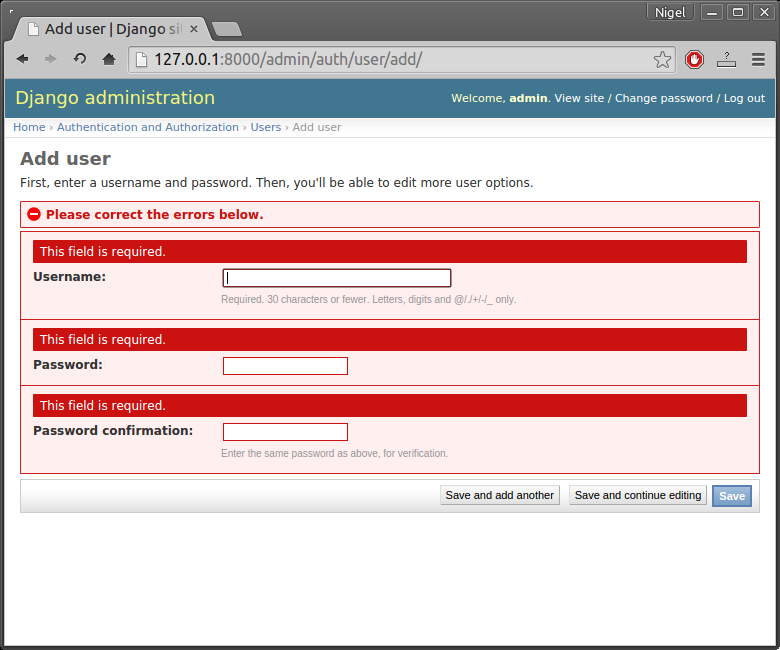
Task: Focus the Password input field
Action: 285,366
